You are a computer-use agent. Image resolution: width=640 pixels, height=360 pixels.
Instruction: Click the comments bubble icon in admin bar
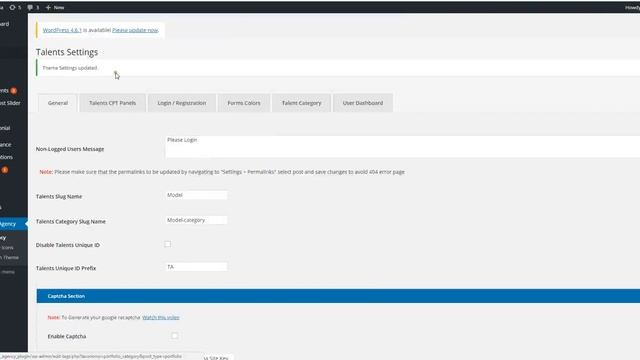(x=30, y=7)
